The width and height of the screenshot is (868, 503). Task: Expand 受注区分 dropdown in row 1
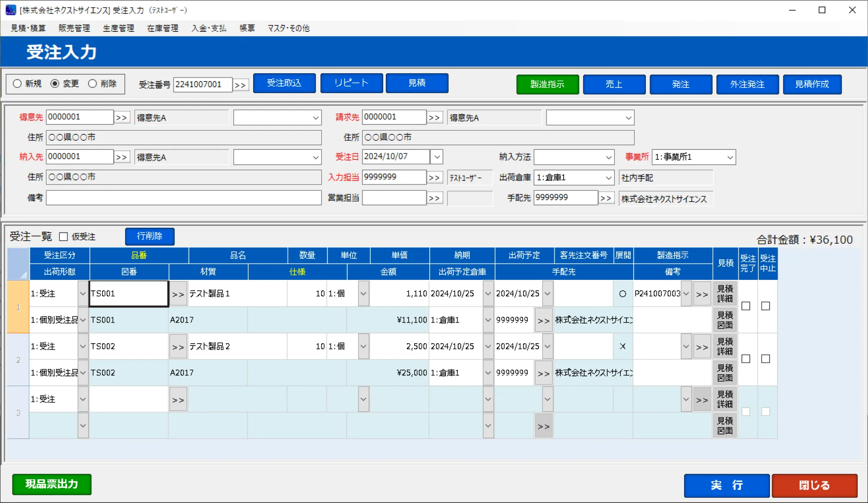click(x=83, y=294)
